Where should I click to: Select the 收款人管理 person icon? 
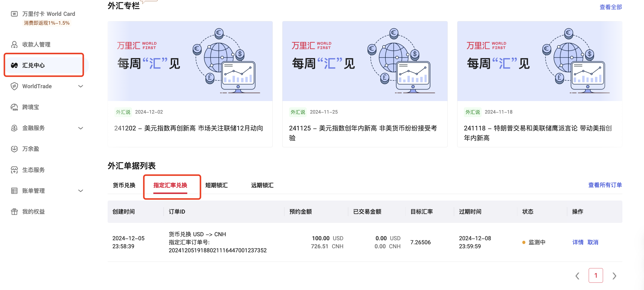click(x=14, y=44)
